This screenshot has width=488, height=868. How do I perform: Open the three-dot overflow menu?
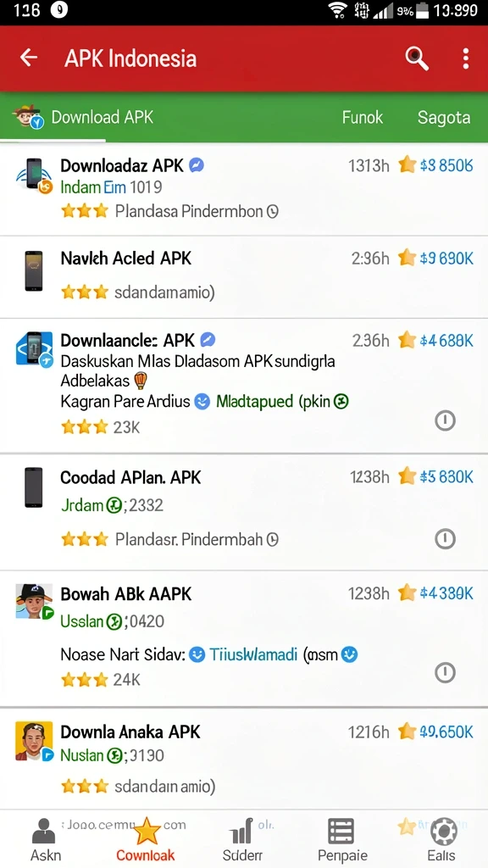click(466, 58)
